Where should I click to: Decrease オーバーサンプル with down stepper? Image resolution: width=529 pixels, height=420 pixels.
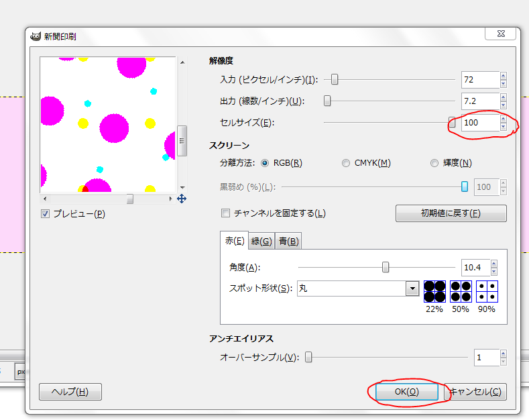click(504, 361)
